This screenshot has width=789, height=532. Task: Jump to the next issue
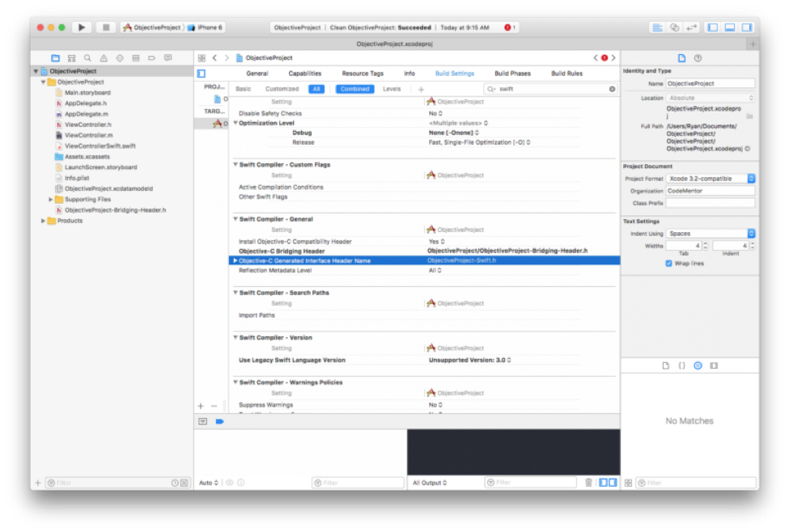click(613, 58)
